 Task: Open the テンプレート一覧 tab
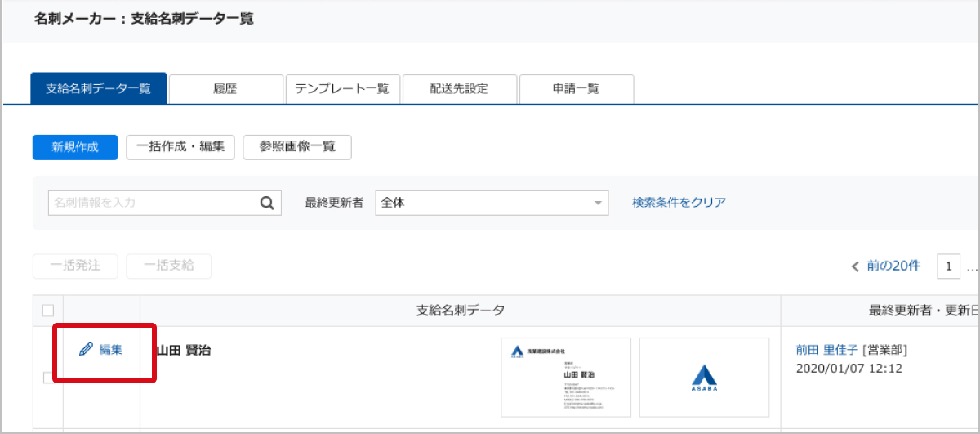[x=342, y=89]
